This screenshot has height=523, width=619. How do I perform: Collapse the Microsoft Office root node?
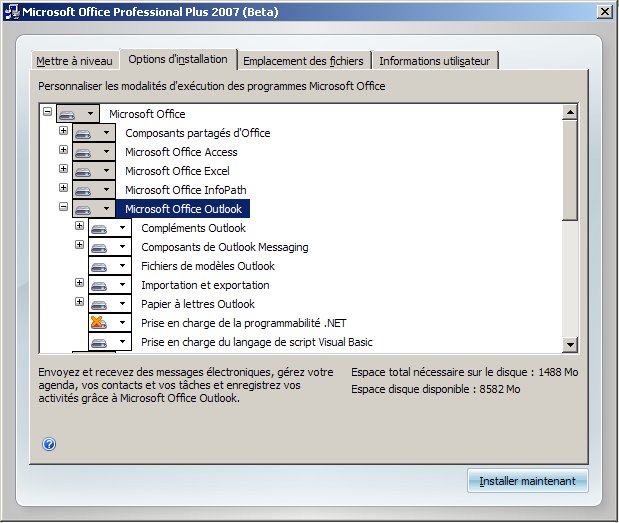(x=47, y=112)
